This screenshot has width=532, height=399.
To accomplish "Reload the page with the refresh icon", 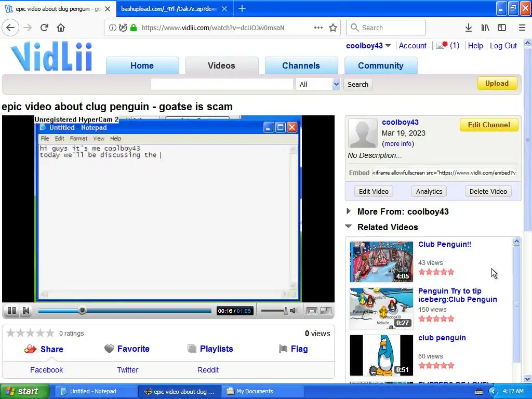I will pos(44,28).
